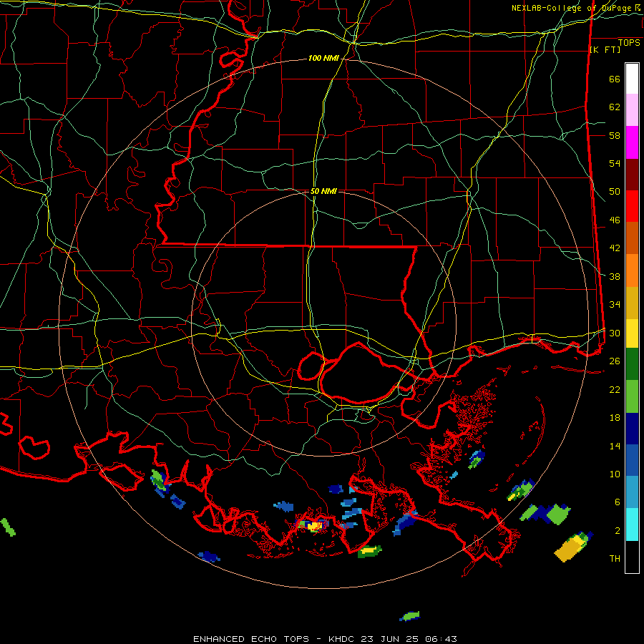Click the white swatch in tops legend
This screenshot has height=644, width=644.
(632, 79)
